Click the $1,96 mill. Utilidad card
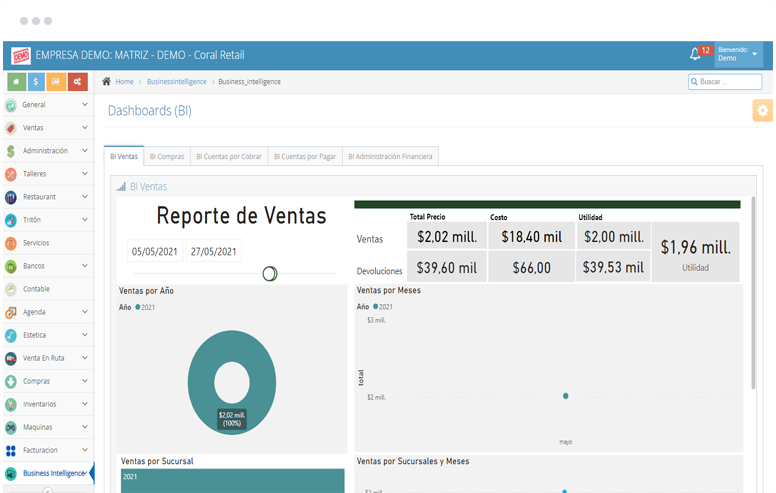The width and height of the screenshot is (776, 493). click(695, 252)
